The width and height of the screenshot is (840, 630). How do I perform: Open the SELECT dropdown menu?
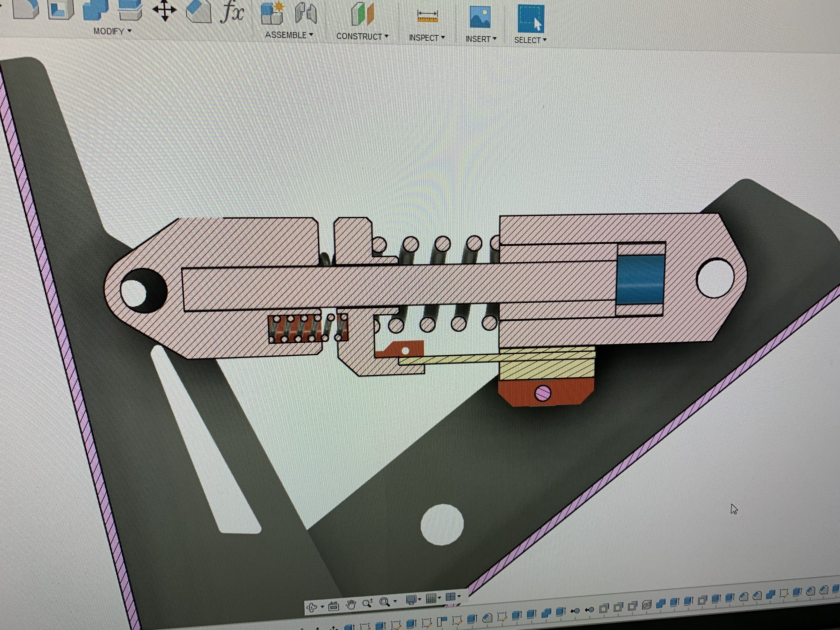[x=530, y=40]
